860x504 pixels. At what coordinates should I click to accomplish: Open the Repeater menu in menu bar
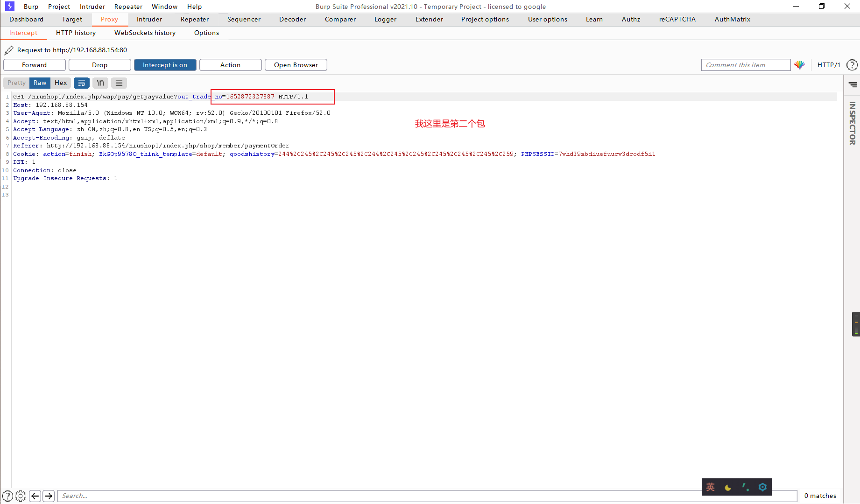(128, 7)
